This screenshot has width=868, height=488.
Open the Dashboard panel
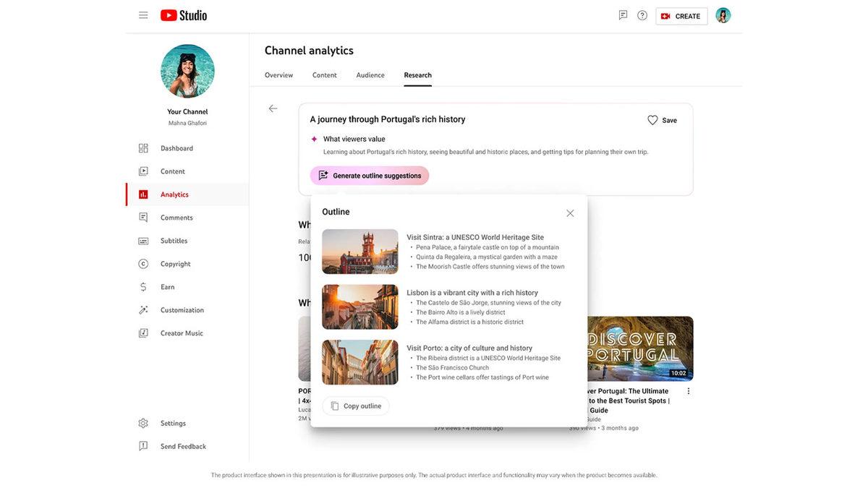click(162, 146)
